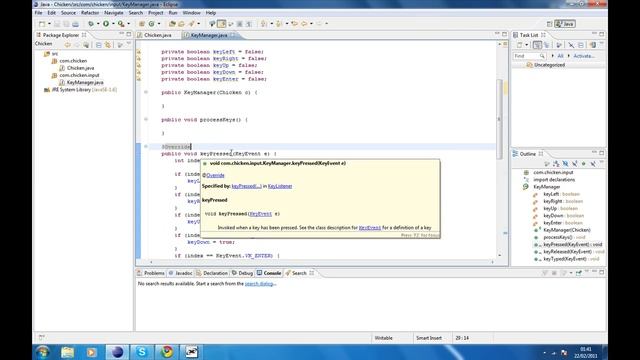Toggle Link with Editor in Package Explorer
The height and width of the screenshot is (360, 640).
[108, 45]
